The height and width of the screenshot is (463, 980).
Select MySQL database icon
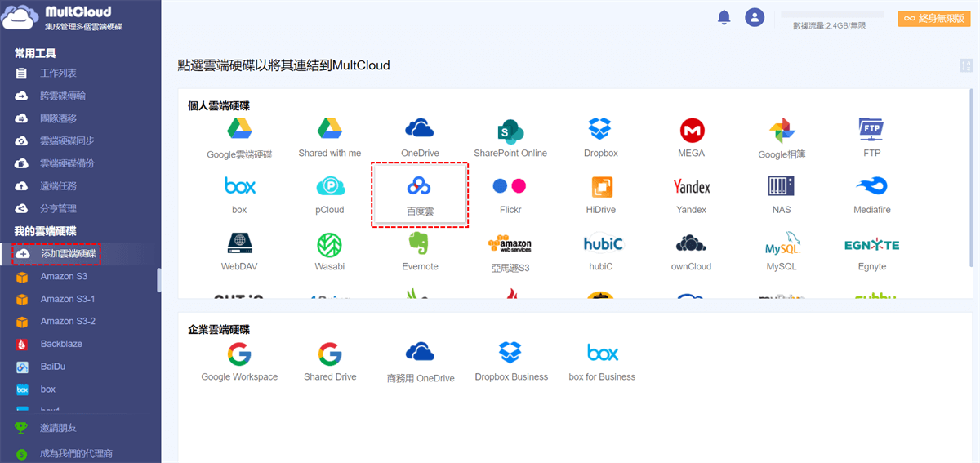[x=782, y=243]
